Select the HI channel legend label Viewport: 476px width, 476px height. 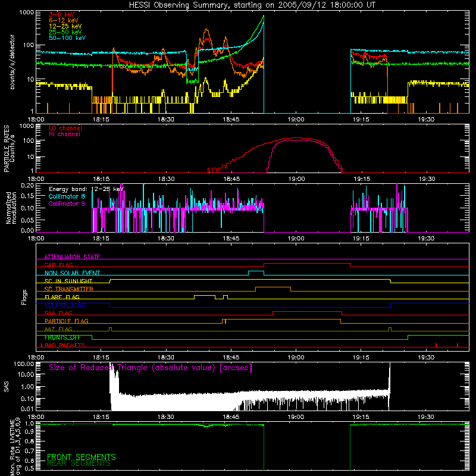click(x=64, y=134)
